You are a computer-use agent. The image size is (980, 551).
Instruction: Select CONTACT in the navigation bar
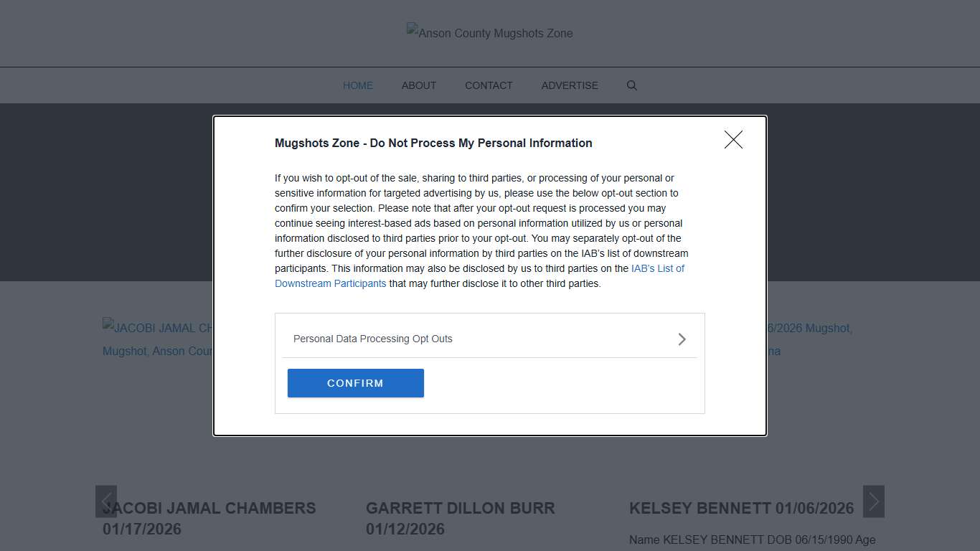tap(489, 85)
